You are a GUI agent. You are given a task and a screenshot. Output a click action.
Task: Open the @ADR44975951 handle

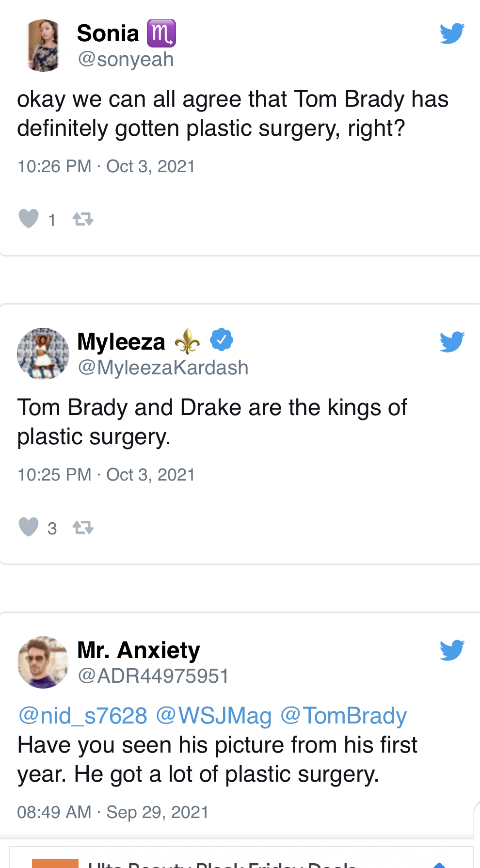tap(153, 676)
